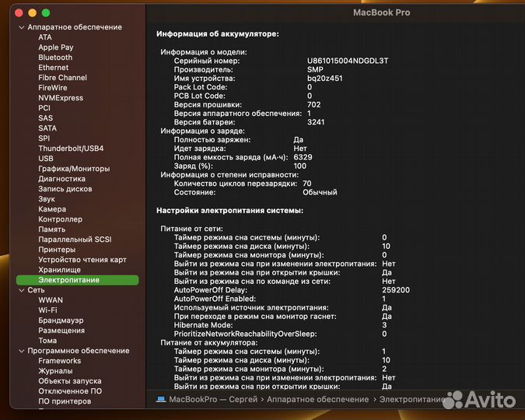Open the Брандмауэр entry
Screen dimensions: 525x420
pyautogui.click(x=61, y=320)
